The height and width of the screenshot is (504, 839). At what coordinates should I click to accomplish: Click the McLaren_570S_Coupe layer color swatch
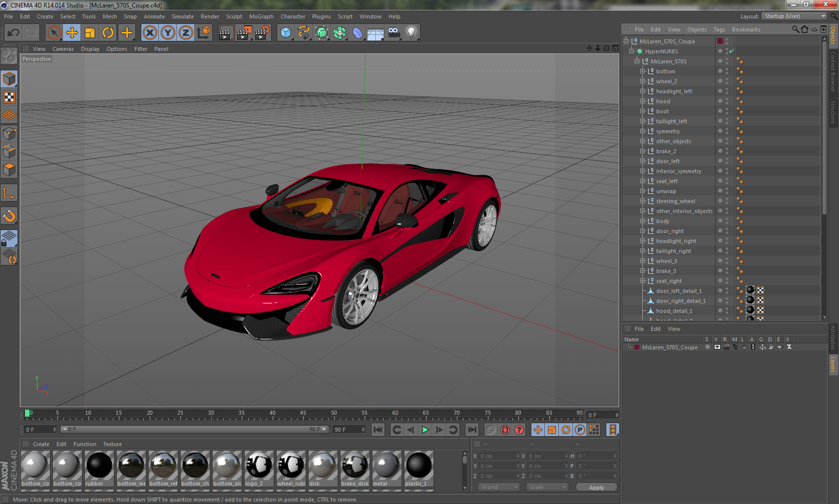(x=637, y=347)
